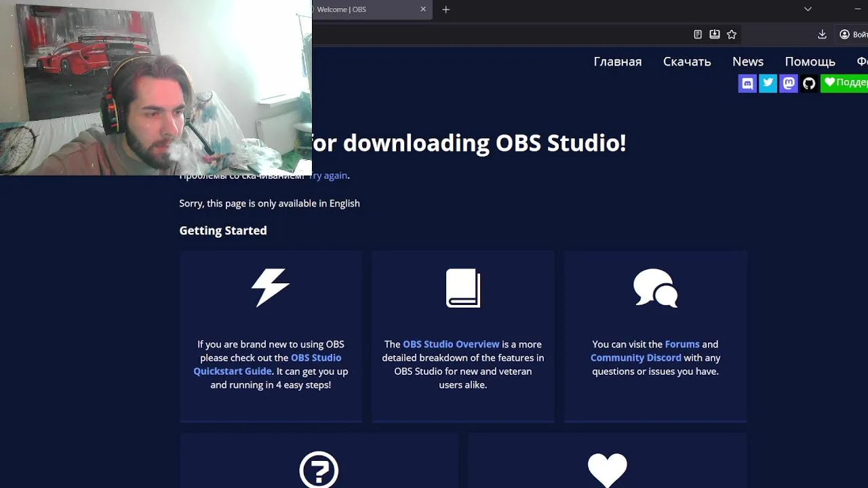Open the Помощь menu item
This screenshot has width=868, height=488.
click(810, 62)
